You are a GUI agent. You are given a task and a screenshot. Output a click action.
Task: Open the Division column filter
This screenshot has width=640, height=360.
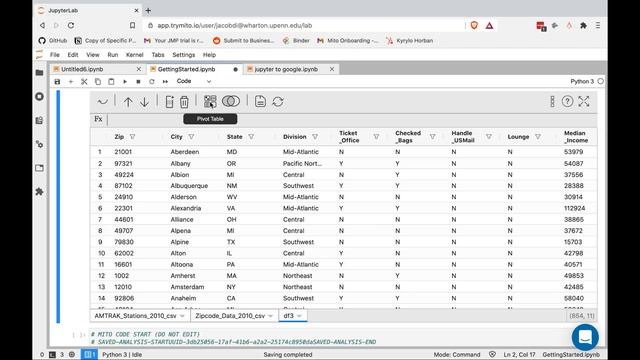point(315,137)
